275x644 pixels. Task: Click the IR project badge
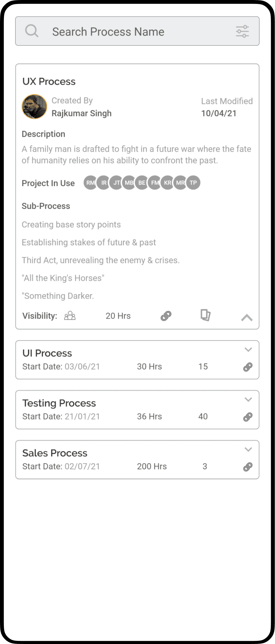point(103,183)
